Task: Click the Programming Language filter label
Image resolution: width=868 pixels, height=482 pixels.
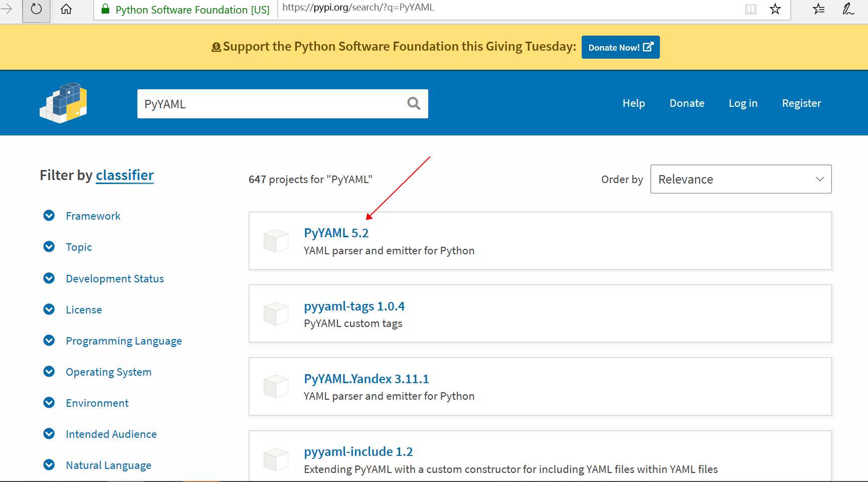Action: pos(124,341)
